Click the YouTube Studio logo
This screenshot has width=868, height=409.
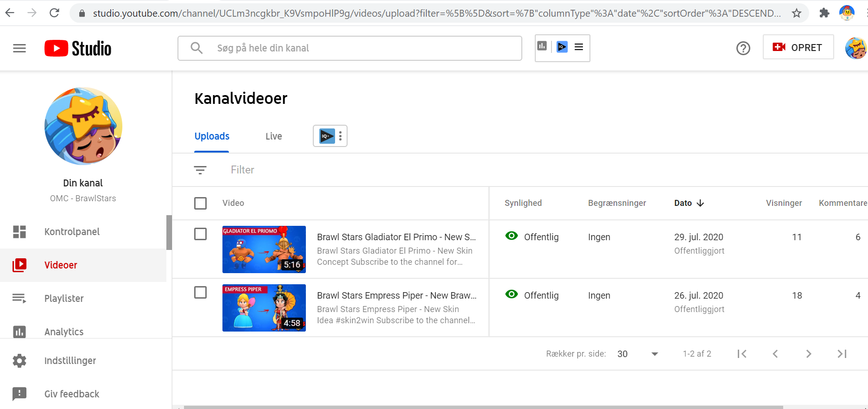(x=78, y=48)
